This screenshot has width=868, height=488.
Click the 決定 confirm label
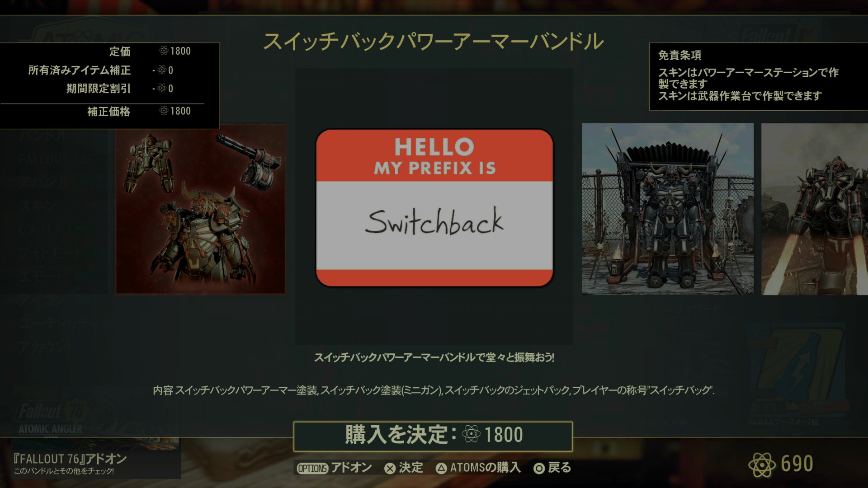coord(410,468)
